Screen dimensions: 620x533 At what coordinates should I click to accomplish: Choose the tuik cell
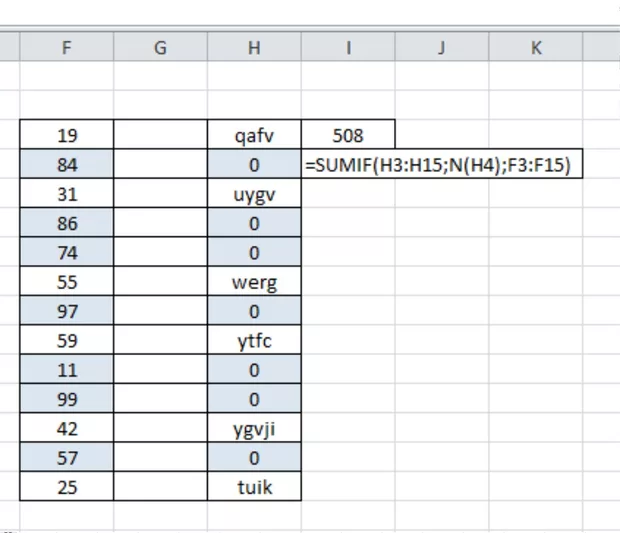254,487
